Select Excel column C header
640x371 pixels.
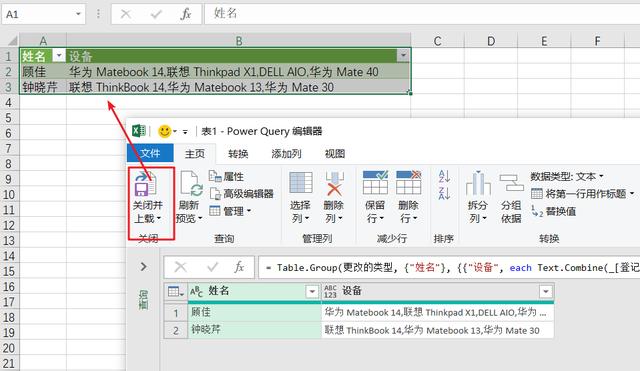click(x=438, y=41)
